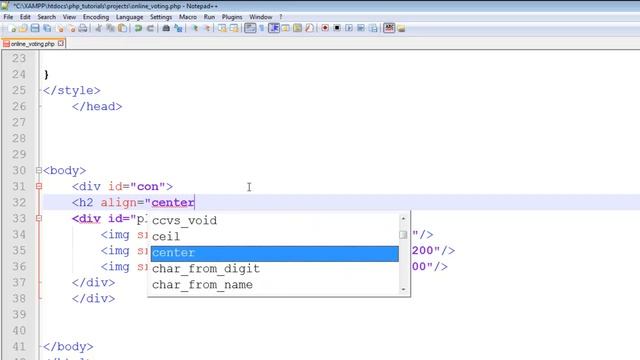
Task: Click the Playback macro icon
Action: point(349,28)
